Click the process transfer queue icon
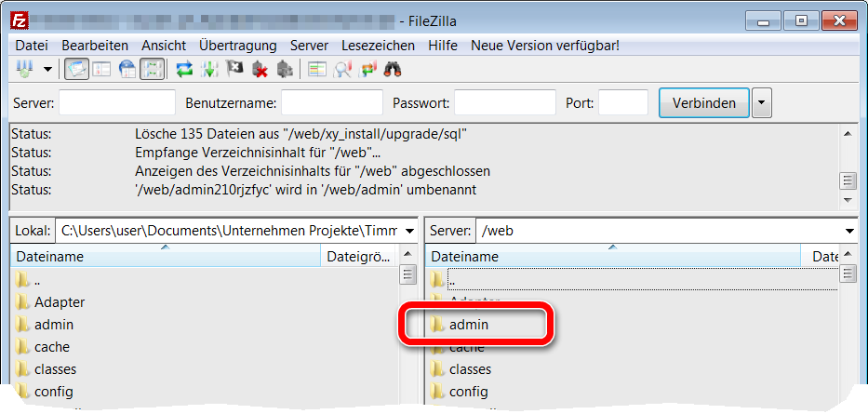 209,68
